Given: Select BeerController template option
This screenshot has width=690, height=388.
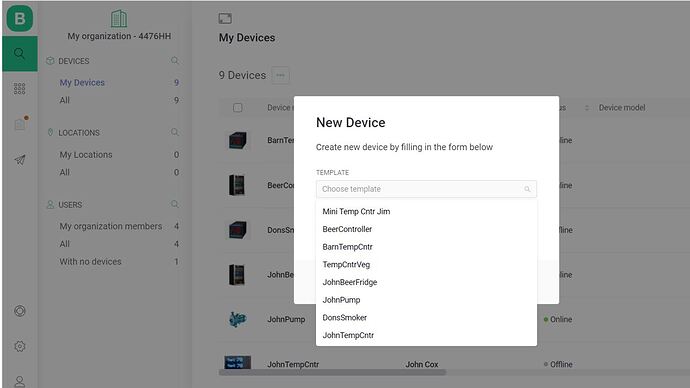Looking at the screenshot, I should tap(426, 229).
